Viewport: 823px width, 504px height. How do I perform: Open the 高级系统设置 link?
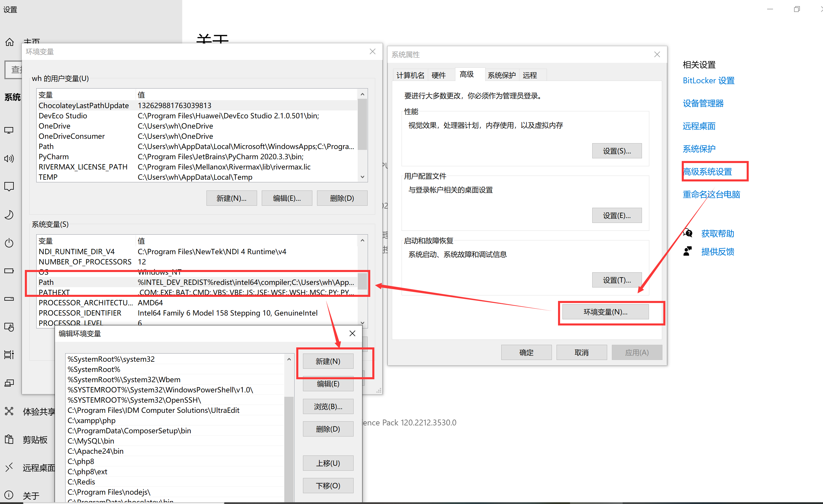[707, 172]
